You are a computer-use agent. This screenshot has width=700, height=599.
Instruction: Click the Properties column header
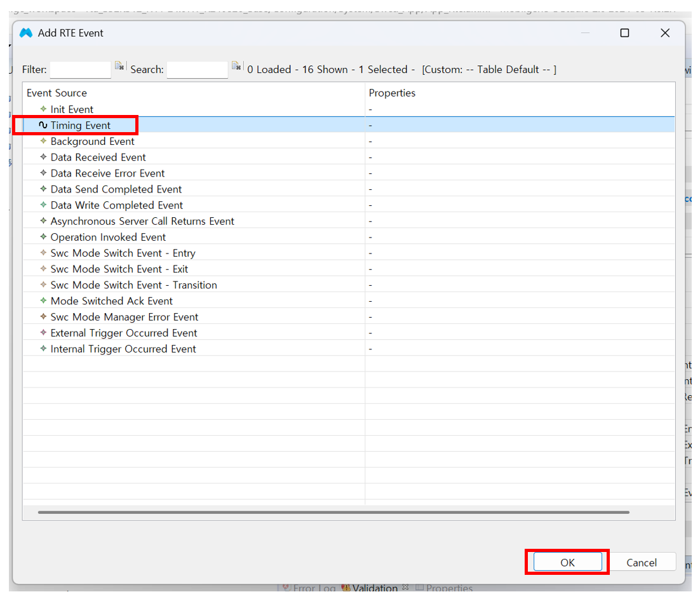[x=392, y=93]
